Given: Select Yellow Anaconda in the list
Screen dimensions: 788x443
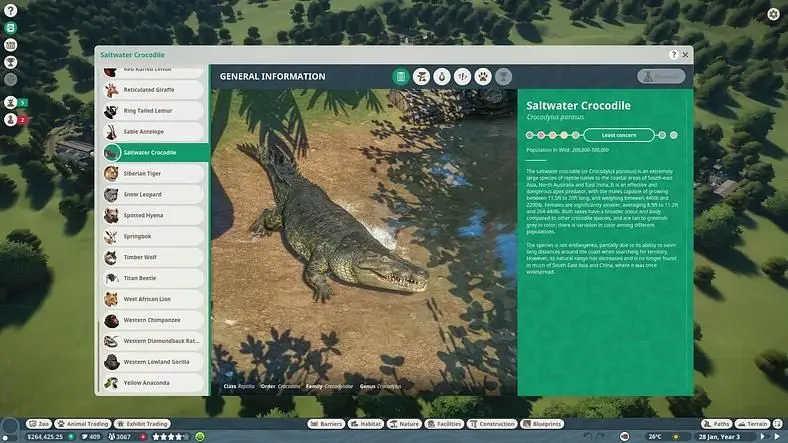Looking at the screenshot, I should [153, 383].
